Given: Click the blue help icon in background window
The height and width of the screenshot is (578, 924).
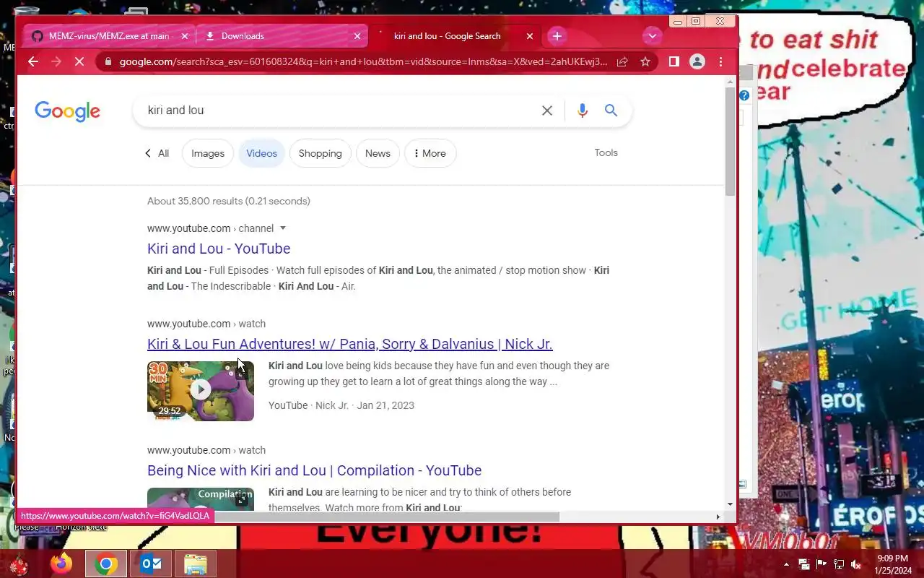Looking at the screenshot, I should (x=744, y=95).
